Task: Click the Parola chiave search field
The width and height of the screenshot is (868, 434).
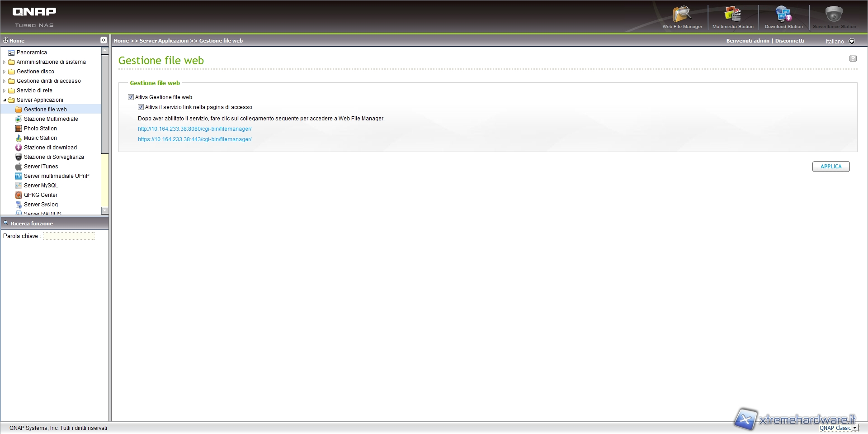Action: point(69,236)
